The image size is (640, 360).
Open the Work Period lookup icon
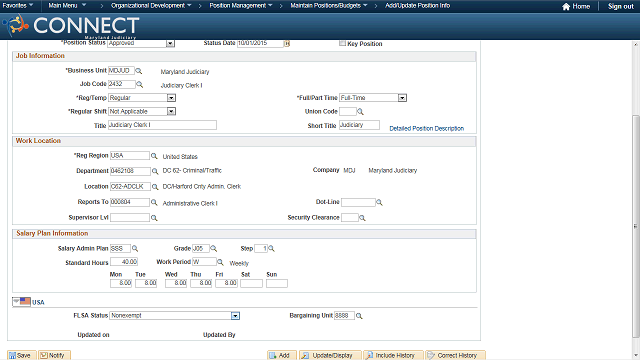pyautogui.click(x=220, y=262)
